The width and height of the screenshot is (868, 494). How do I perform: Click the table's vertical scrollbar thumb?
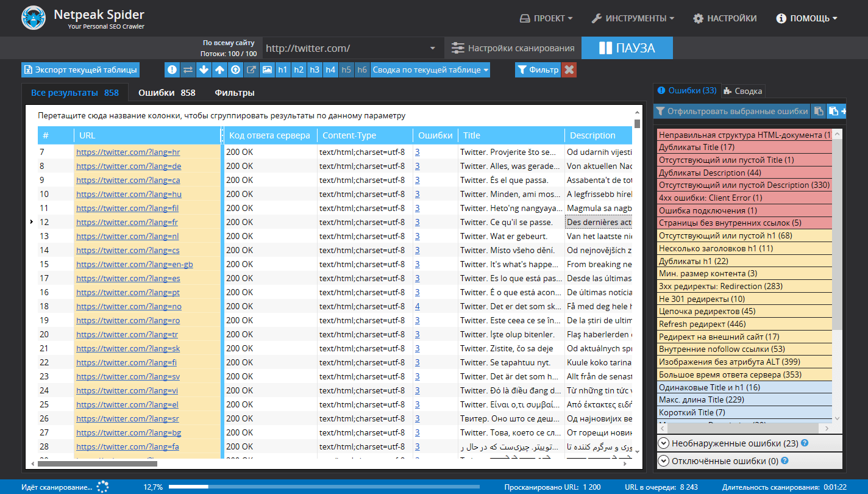tap(638, 124)
